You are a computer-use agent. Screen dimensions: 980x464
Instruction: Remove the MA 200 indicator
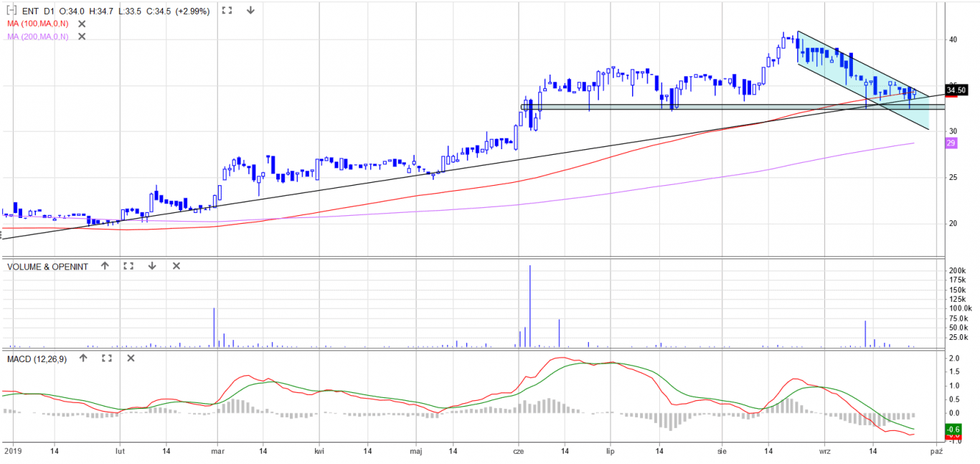[x=82, y=37]
